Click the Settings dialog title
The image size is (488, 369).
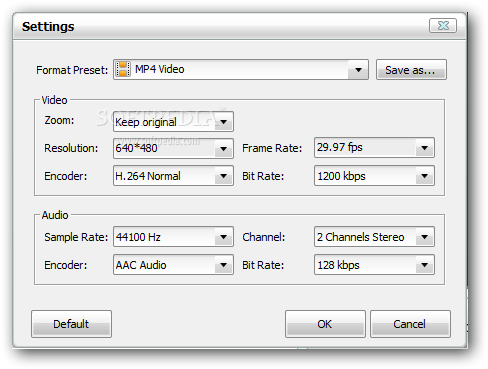(x=48, y=26)
